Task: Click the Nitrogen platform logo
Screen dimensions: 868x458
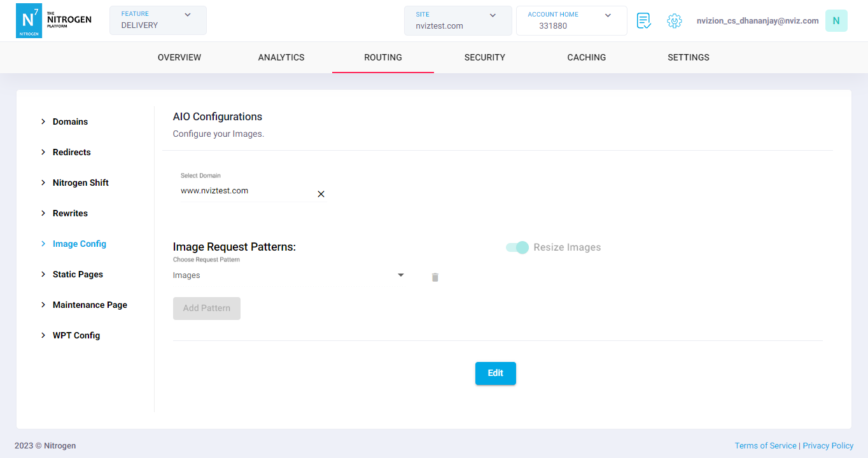Action: (53, 20)
